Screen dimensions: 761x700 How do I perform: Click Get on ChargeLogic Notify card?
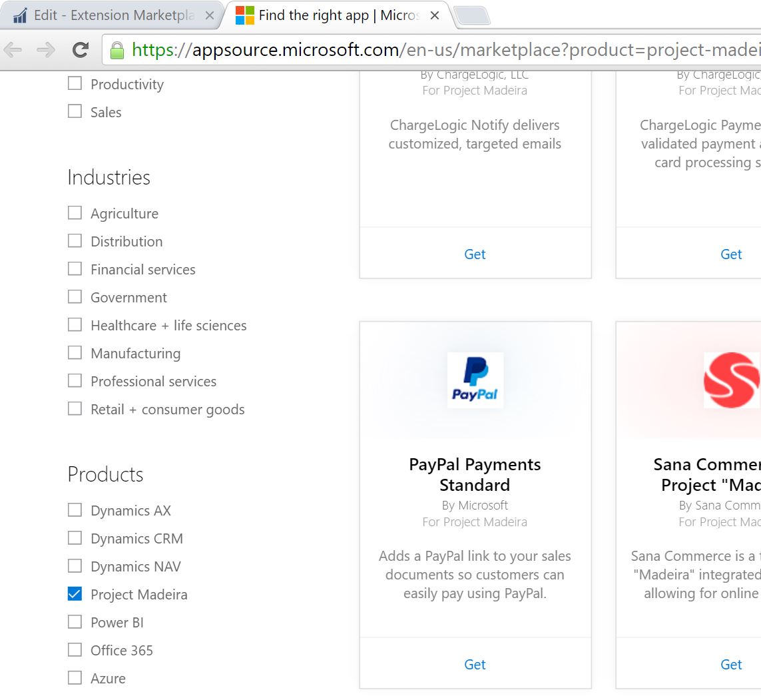click(475, 254)
